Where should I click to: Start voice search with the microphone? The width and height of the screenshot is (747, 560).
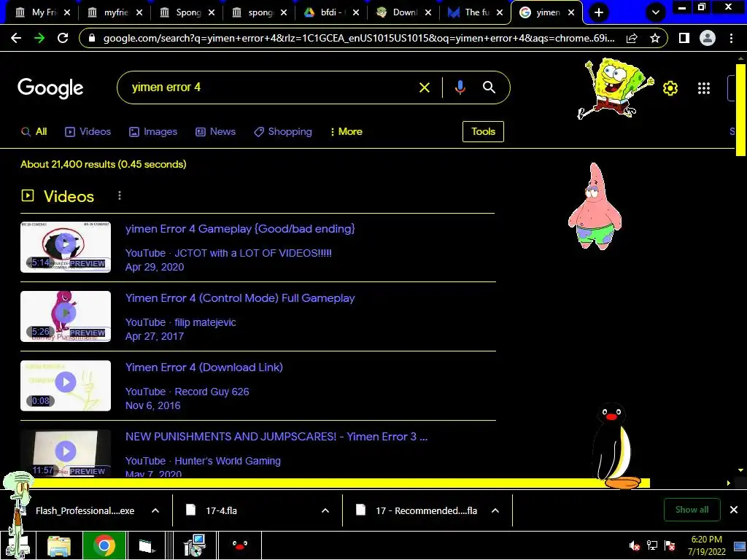click(460, 87)
